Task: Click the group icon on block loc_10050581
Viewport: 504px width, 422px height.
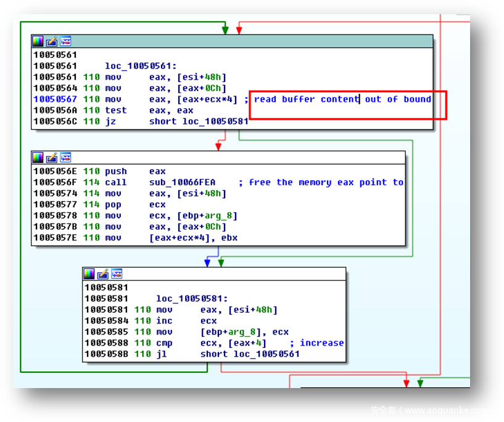Action: point(117,274)
